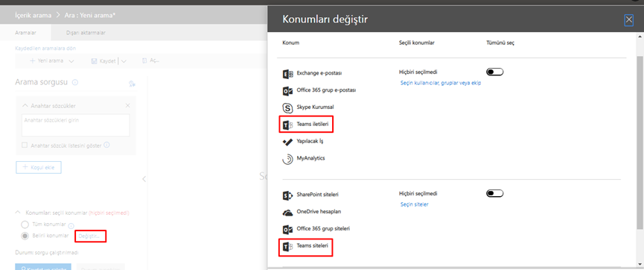The width and height of the screenshot is (644, 270).
Task: Click Kaydedilen aramalara dön link
Action: coord(45,48)
